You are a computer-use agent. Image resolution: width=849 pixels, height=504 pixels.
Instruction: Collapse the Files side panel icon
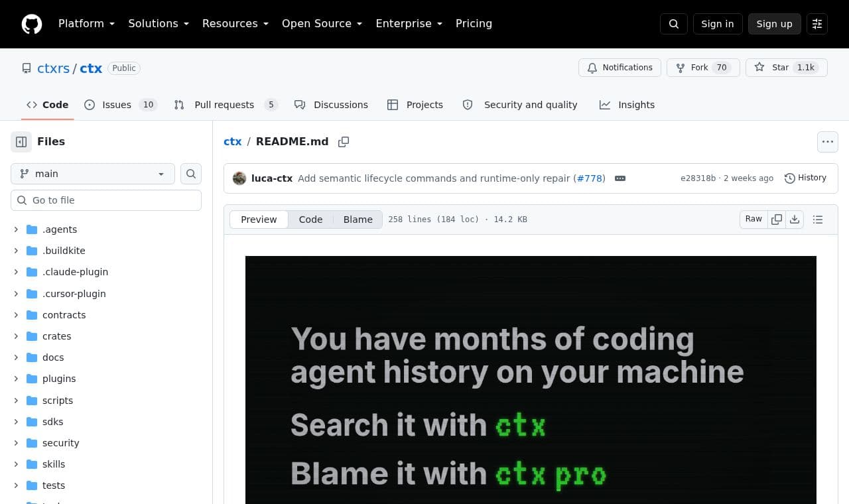tap(21, 142)
